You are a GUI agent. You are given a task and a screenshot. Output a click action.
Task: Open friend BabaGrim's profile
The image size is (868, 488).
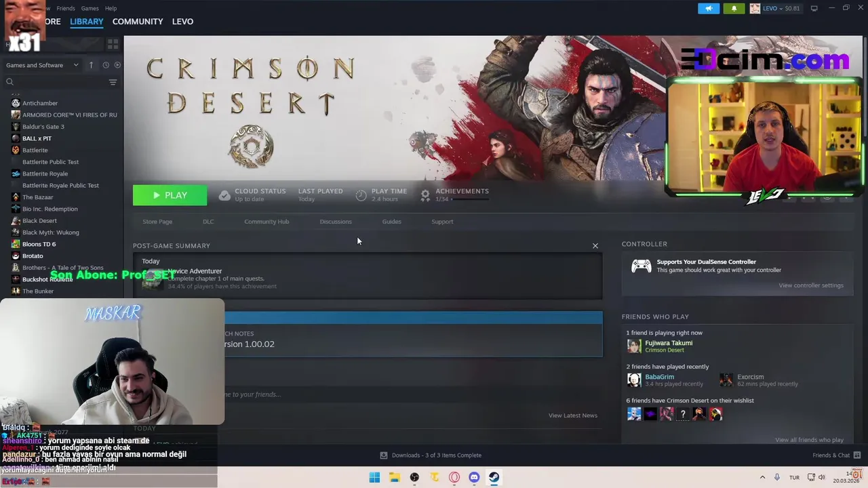(659, 377)
